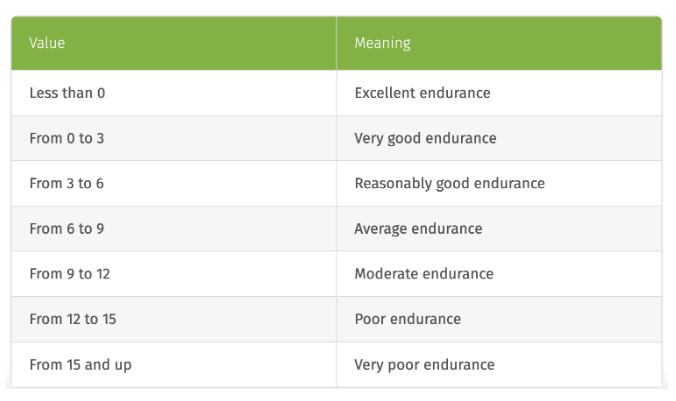This screenshot has width=676, height=401.
Task: Select the 'From 6 to 9' cell
Action: (x=174, y=229)
